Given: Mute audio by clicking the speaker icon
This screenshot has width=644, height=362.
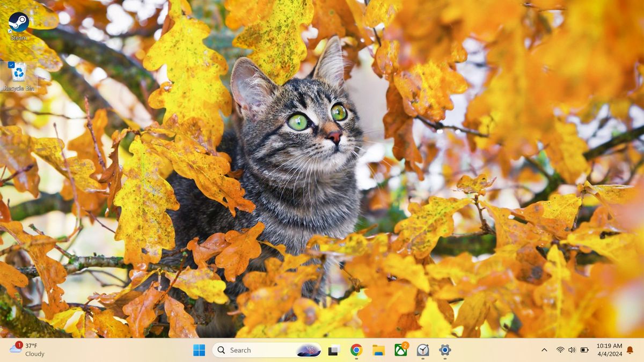Looking at the screenshot, I should 572,350.
